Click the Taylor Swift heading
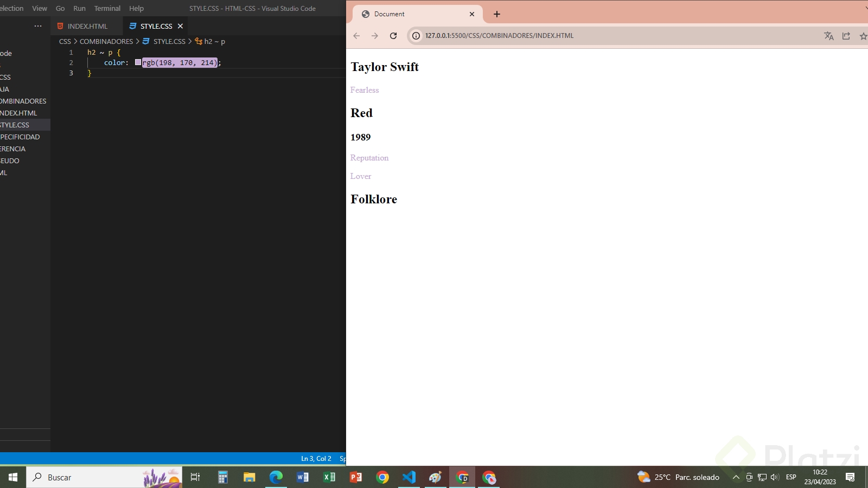 pos(385,67)
